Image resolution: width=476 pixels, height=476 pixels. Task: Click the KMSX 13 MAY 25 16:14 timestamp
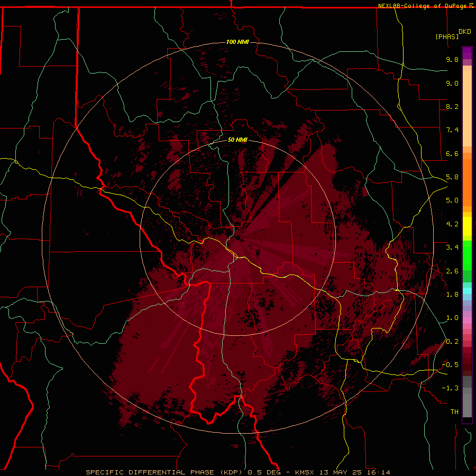343,472
